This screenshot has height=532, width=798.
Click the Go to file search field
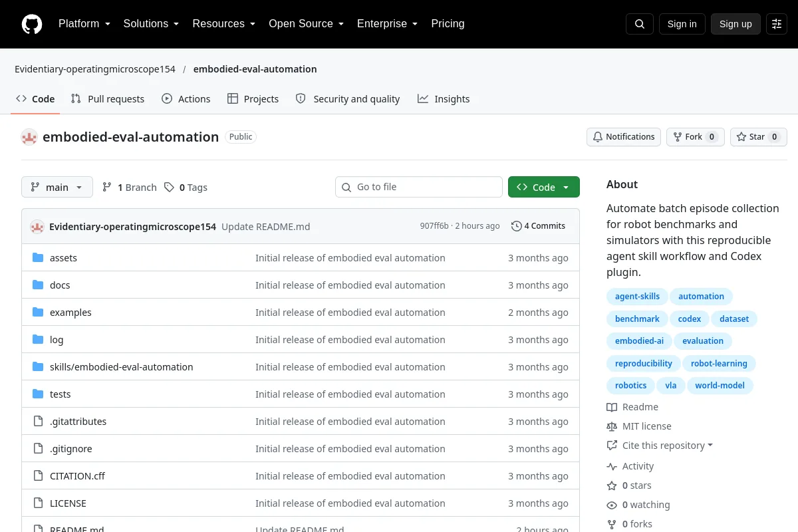pos(419,188)
